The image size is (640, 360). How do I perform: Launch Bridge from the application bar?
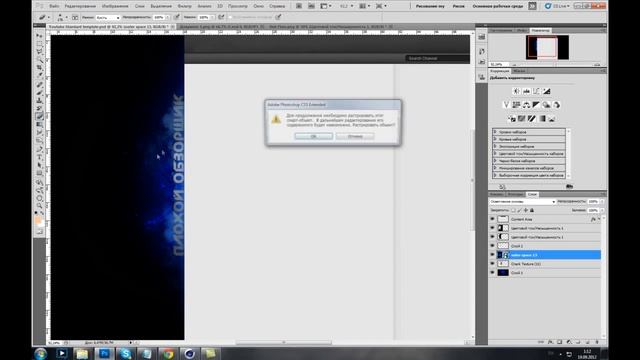point(299,6)
